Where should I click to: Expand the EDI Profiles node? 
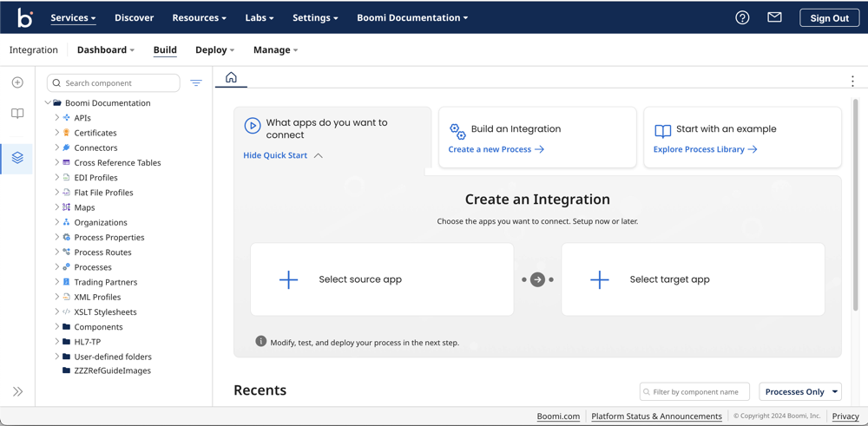pyautogui.click(x=57, y=178)
